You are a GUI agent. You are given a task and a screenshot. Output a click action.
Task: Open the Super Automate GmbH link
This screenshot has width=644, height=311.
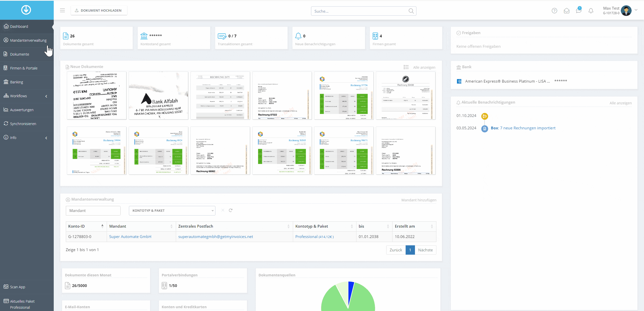(x=130, y=236)
